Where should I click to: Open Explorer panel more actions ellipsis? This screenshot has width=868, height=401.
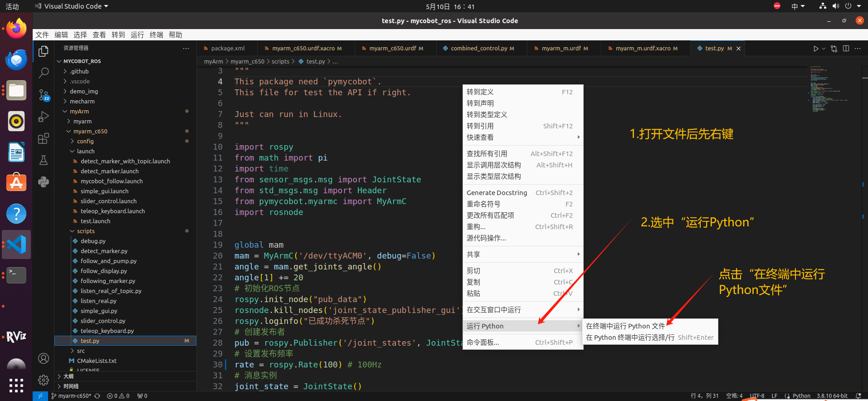(x=186, y=48)
